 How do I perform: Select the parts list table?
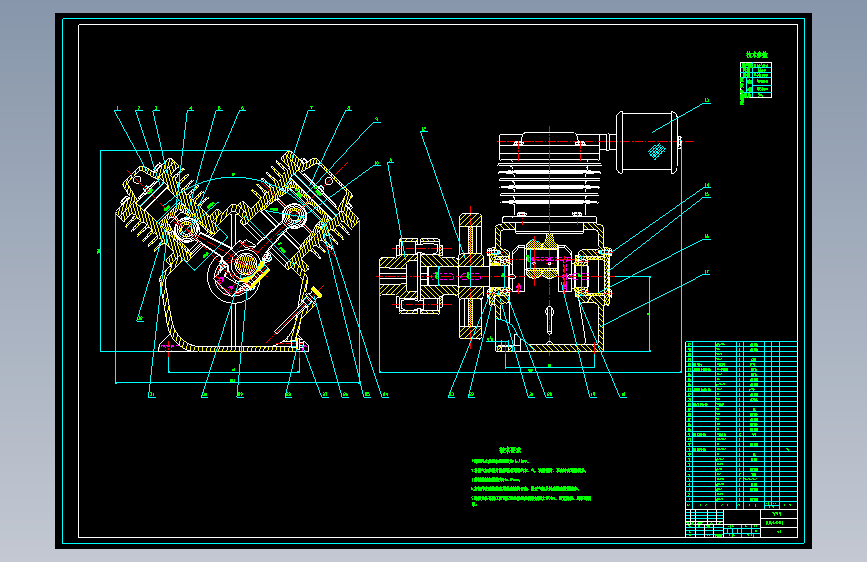click(x=741, y=425)
